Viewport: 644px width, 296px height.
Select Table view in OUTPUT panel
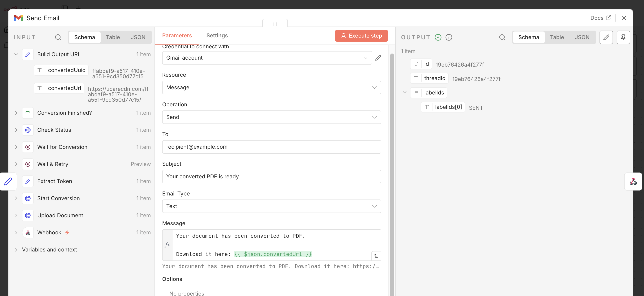coord(557,37)
